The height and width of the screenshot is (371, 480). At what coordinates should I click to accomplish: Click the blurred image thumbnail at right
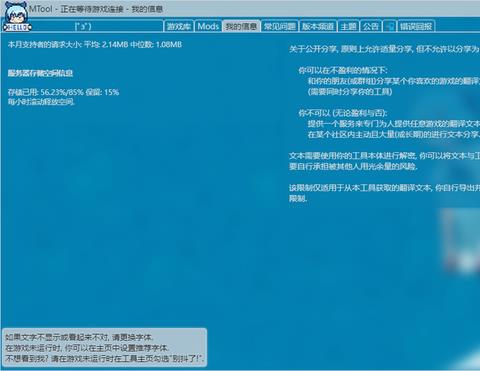pyautogui.click(x=461, y=240)
